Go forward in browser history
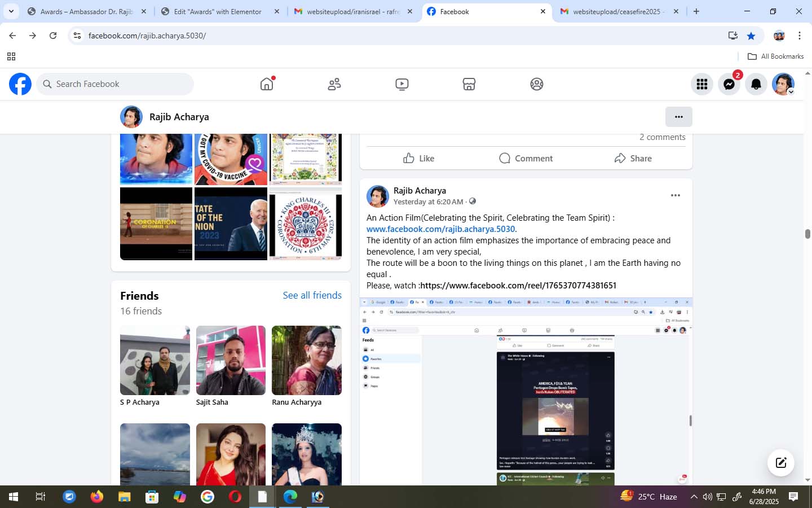Viewport: 812px width, 508px height. (33, 36)
